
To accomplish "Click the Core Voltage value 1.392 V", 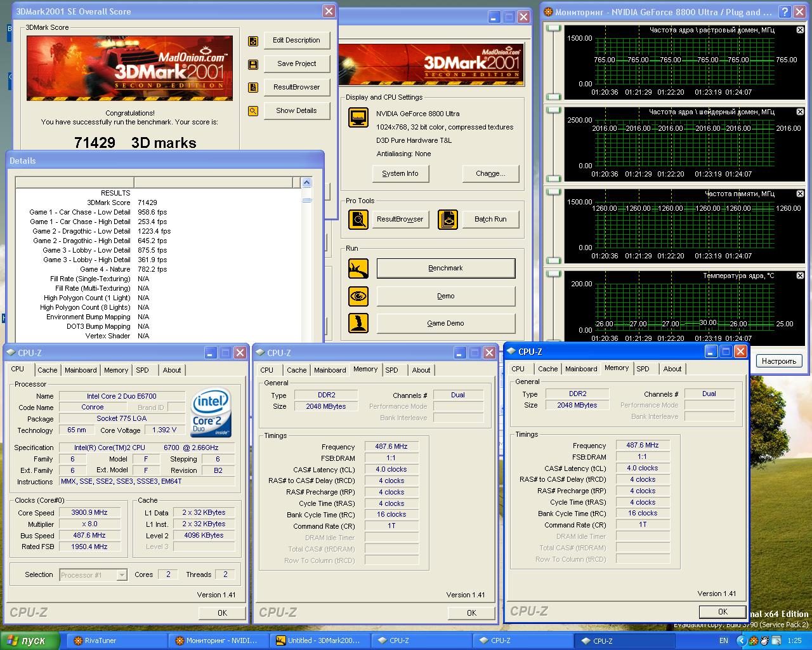I will coord(165,430).
